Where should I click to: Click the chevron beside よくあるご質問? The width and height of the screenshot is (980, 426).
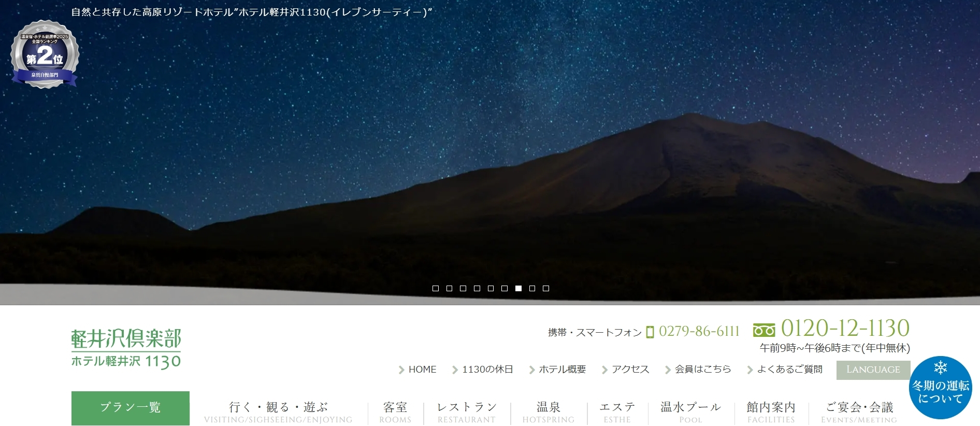coord(750,370)
